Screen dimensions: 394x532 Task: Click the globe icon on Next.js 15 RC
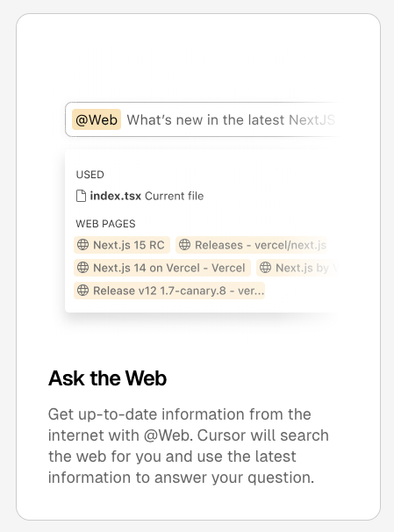(x=83, y=245)
